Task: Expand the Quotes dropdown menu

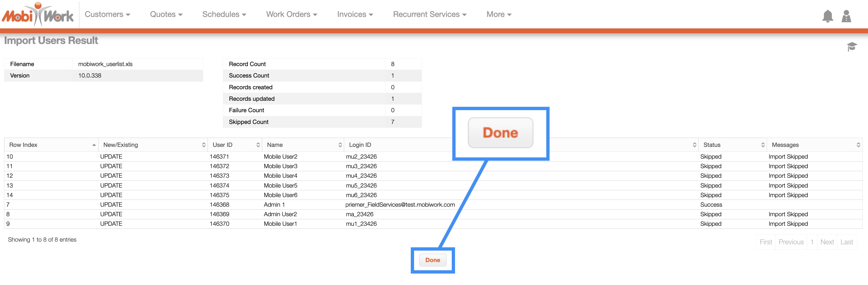Action: point(166,14)
